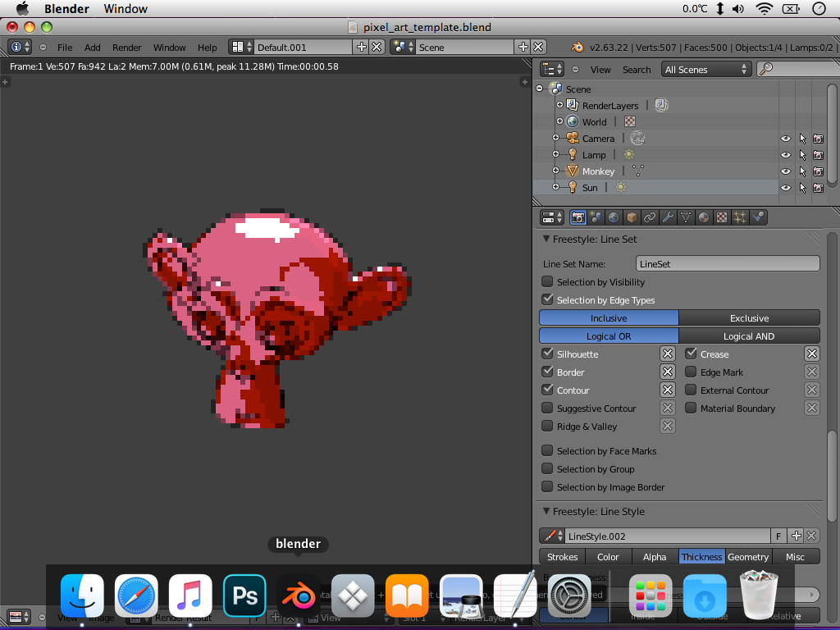The width and height of the screenshot is (840, 630).
Task: Enable the Suggestive Contour checkbox
Action: tap(547, 408)
